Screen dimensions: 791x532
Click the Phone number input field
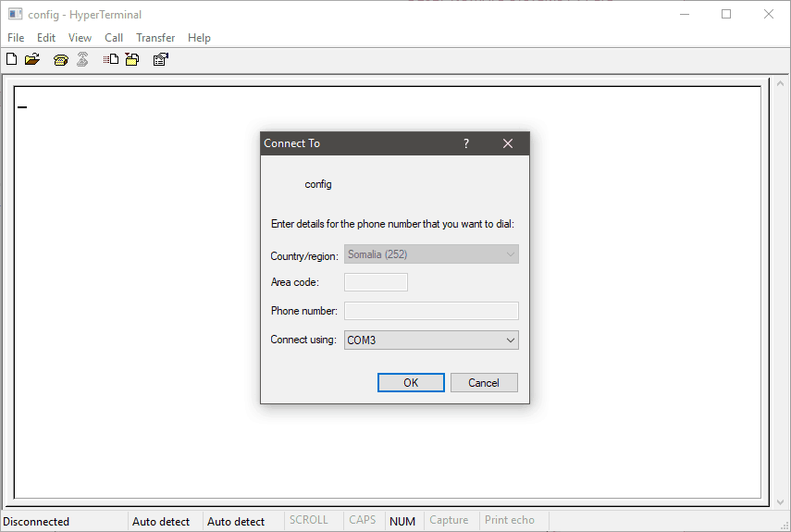431,311
